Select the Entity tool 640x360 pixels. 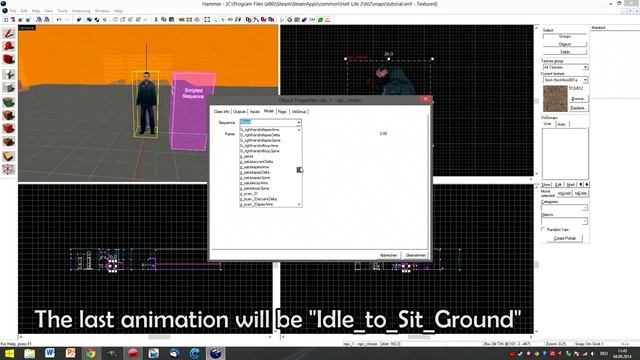point(9,74)
